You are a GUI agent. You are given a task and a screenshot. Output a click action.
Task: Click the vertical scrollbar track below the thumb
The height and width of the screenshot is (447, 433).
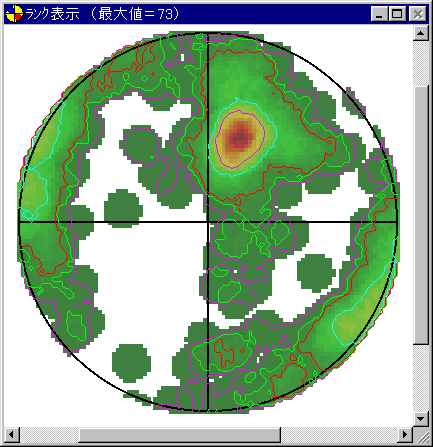[x=421, y=377]
